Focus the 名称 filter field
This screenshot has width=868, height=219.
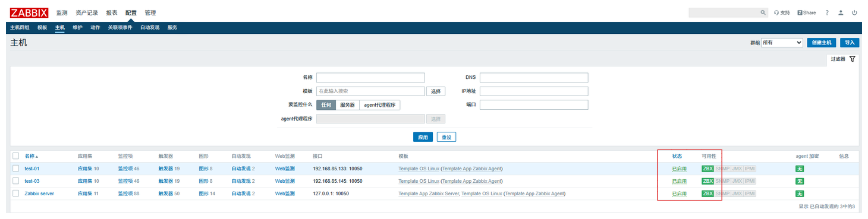pos(370,78)
